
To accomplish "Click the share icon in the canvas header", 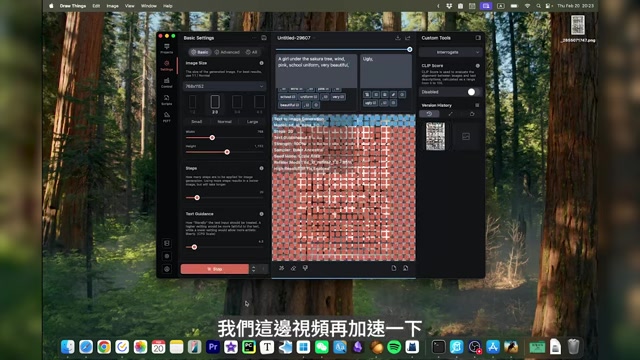I will [x=407, y=38].
